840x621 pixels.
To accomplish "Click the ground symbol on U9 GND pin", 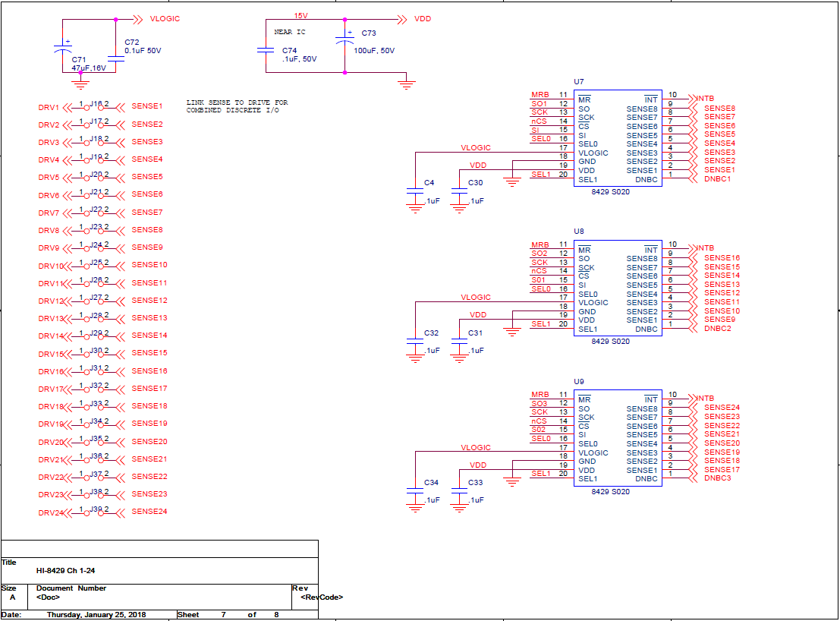I will tap(512, 482).
